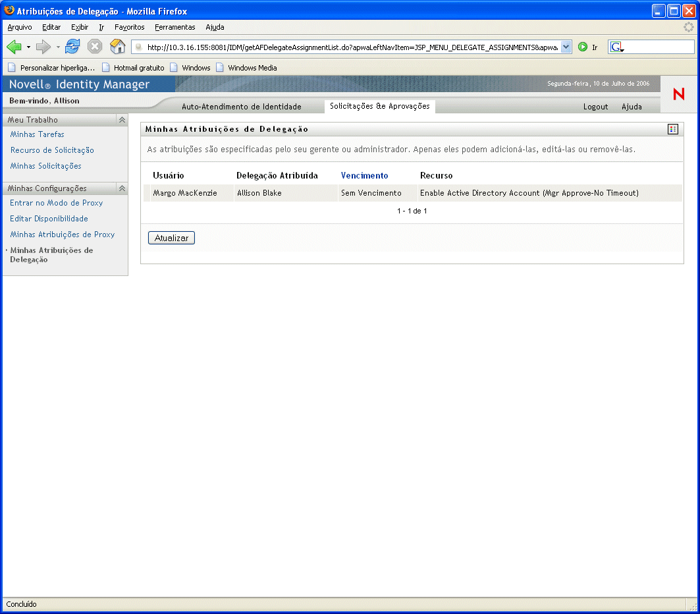Click the Stop loading icon
Screen dimensions: 700x614
tap(95, 47)
